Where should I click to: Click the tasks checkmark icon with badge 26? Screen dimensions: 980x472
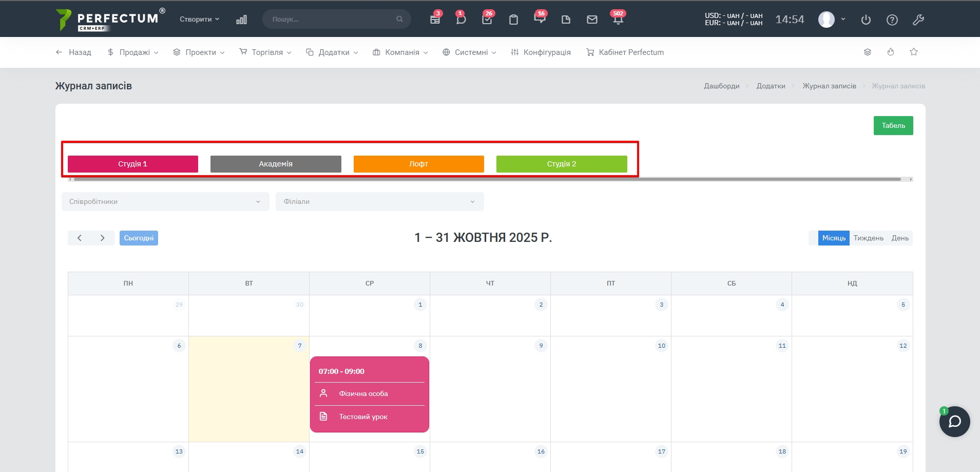pos(487,20)
